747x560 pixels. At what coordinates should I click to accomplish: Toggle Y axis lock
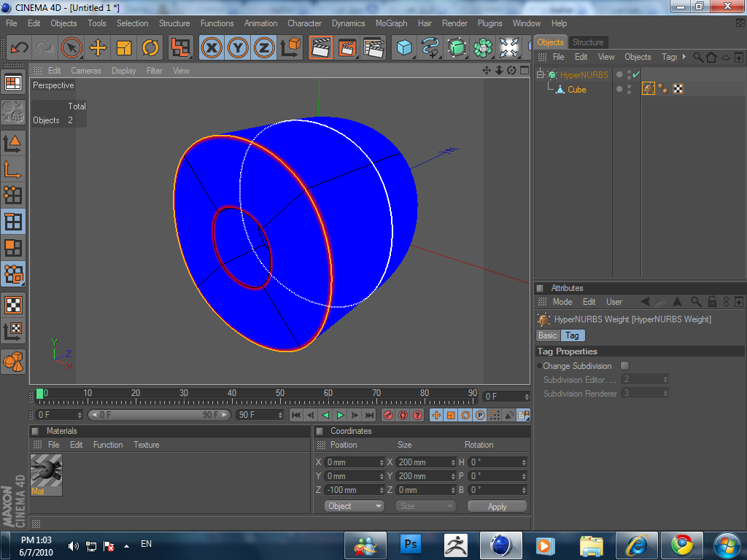coord(239,47)
